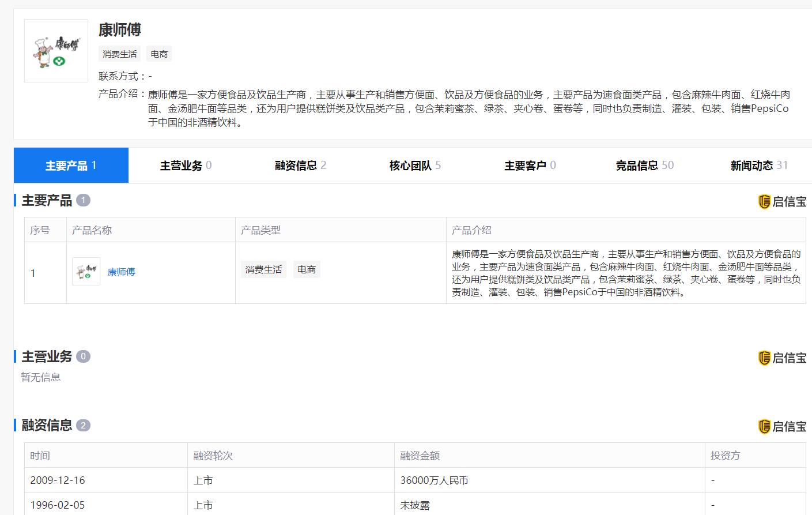Switch to the 主要产品 tab
The image size is (812, 515).
(71, 166)
